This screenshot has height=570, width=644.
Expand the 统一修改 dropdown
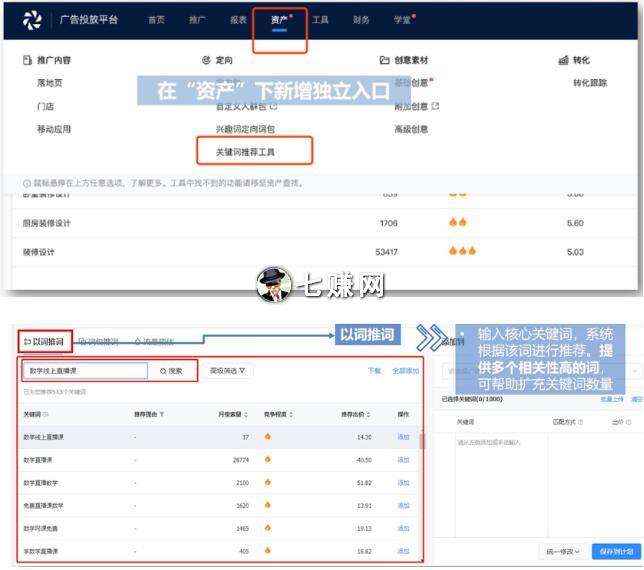point(563,552)
